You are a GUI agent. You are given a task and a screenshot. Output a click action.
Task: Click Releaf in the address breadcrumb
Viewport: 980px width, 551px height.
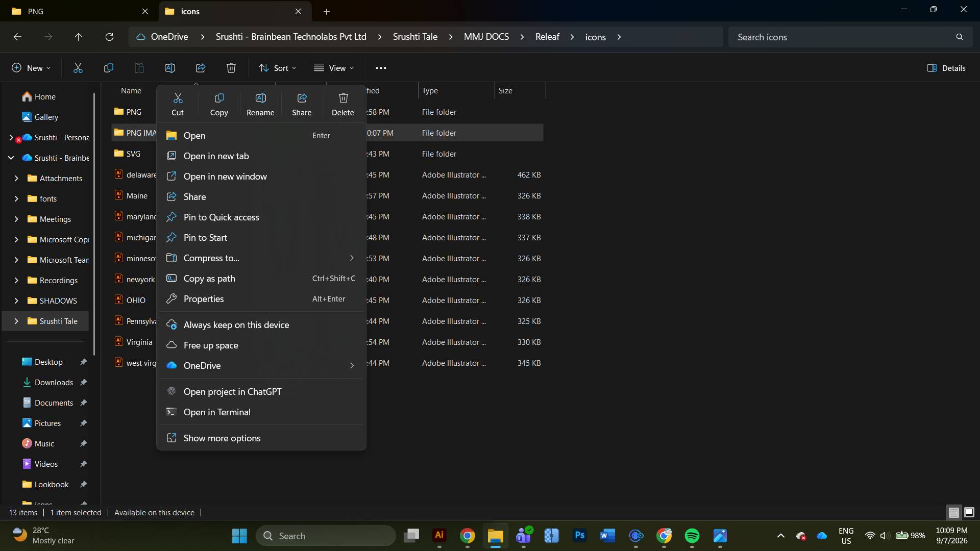click(547, 37)
